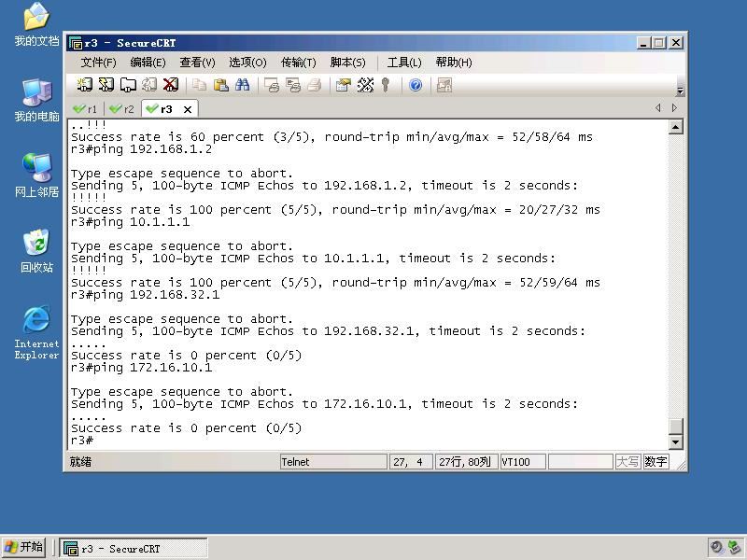Switch to the r2 session tab
This screenshot has width=747, height=560.
[x=122, y=109]
